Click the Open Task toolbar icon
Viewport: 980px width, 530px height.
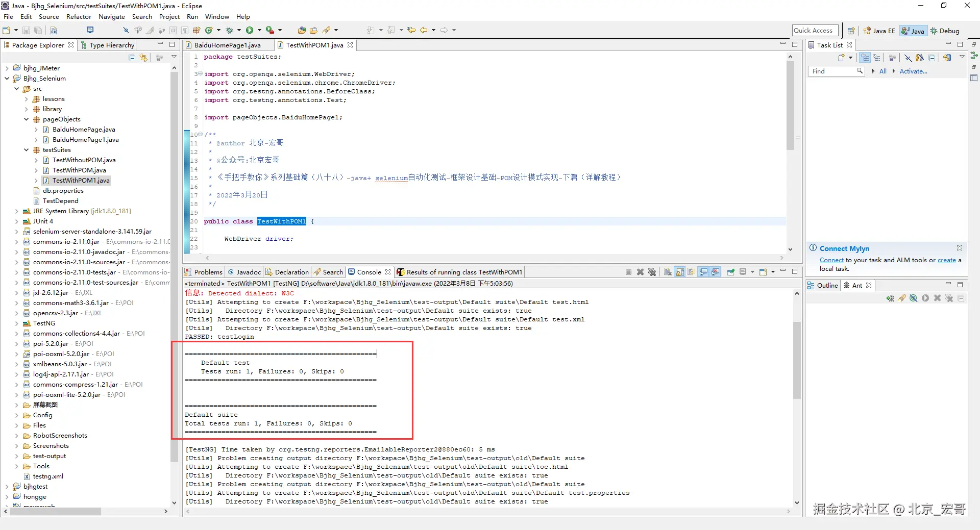click(x=313, y=31)
